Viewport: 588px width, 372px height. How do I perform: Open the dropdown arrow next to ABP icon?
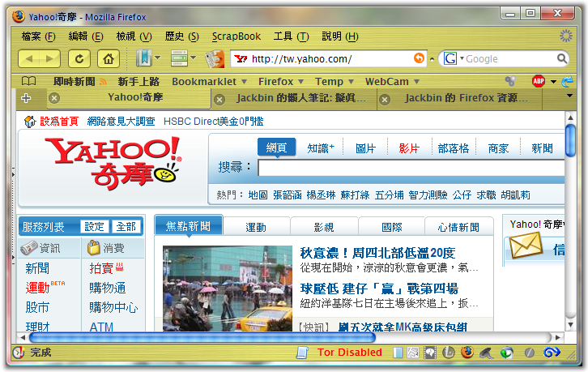553,82
